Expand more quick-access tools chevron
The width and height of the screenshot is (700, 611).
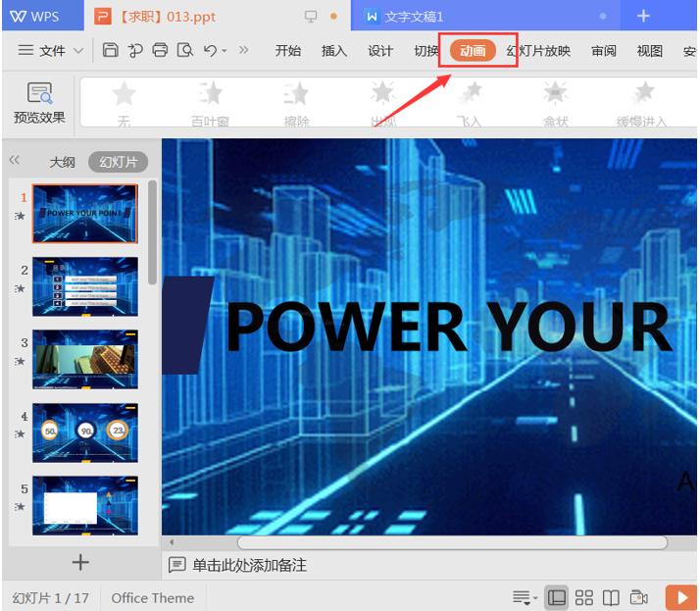click(243, 50)
